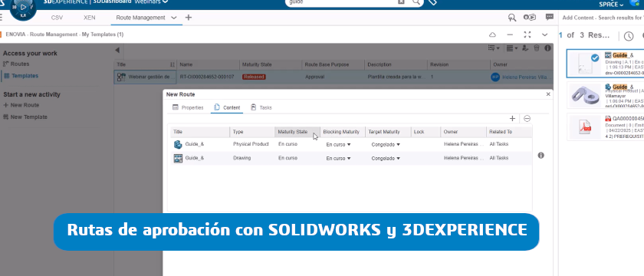Open the 3DEXPERIENCE compass
The height and width of the screenshot is (276, 644).
(23, 8)
